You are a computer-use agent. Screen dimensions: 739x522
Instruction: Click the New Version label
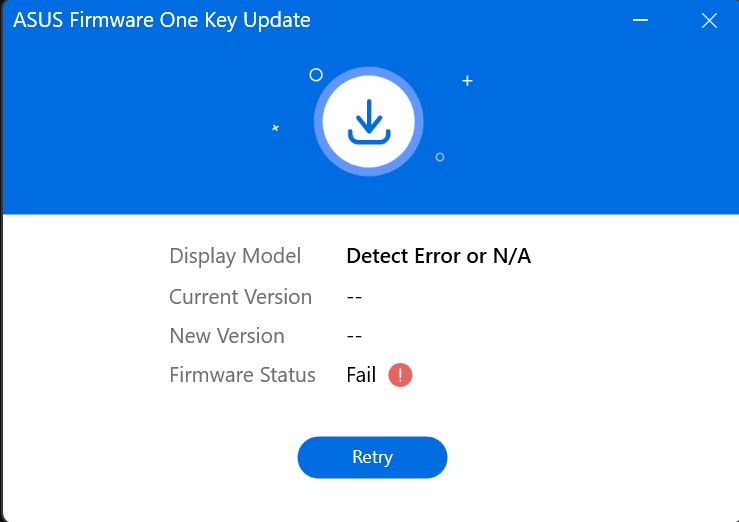click(x=227, y=336)
